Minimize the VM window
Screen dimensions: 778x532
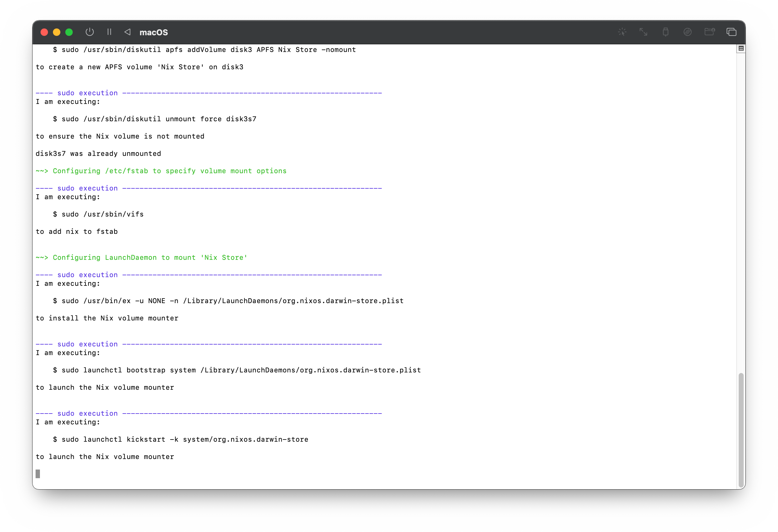[56, 32]
